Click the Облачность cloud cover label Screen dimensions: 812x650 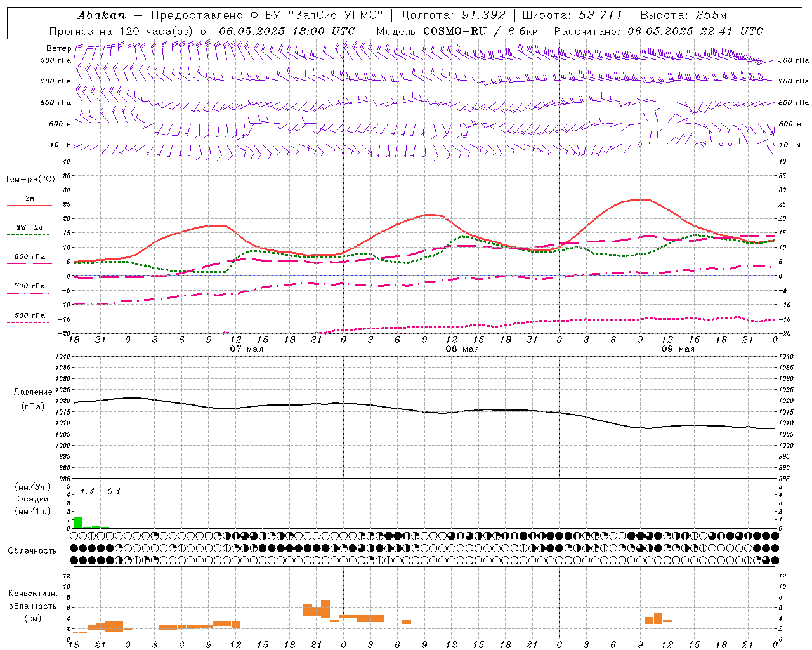pos(32,551)
